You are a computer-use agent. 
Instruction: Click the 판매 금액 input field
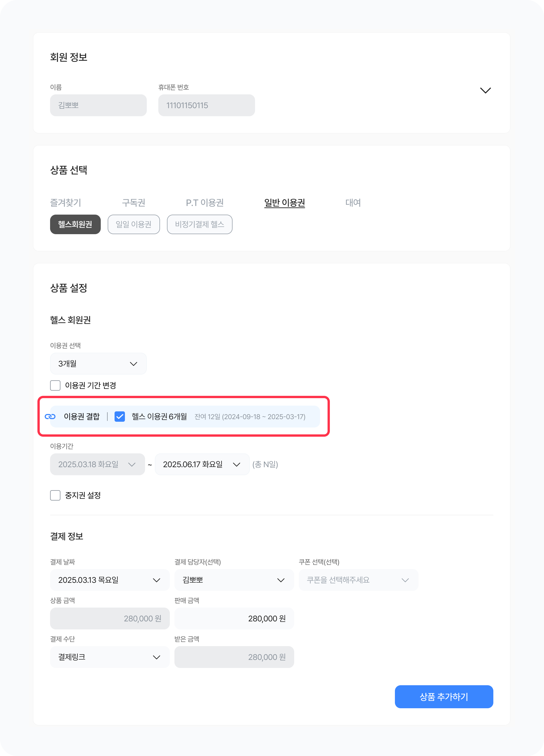(x=234, y=619)
